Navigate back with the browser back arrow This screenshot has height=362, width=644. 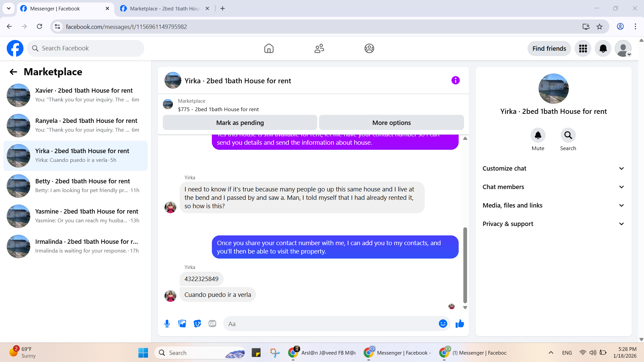point(9,27)
